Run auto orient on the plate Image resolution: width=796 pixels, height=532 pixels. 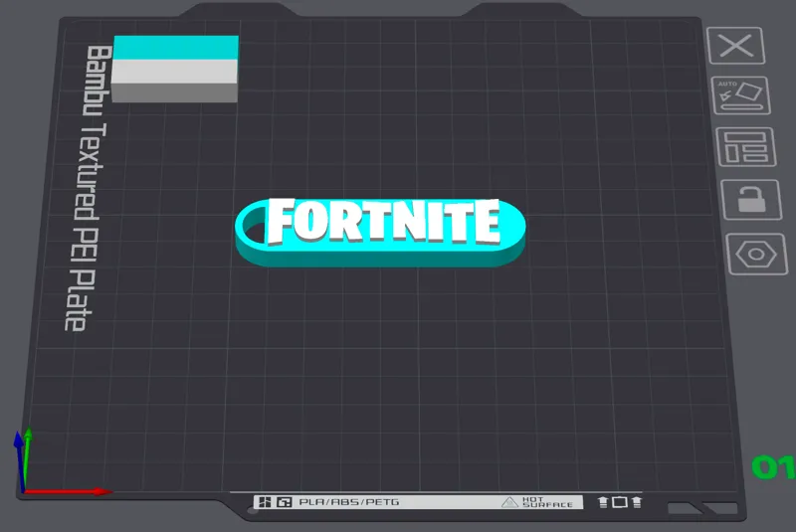740,95
